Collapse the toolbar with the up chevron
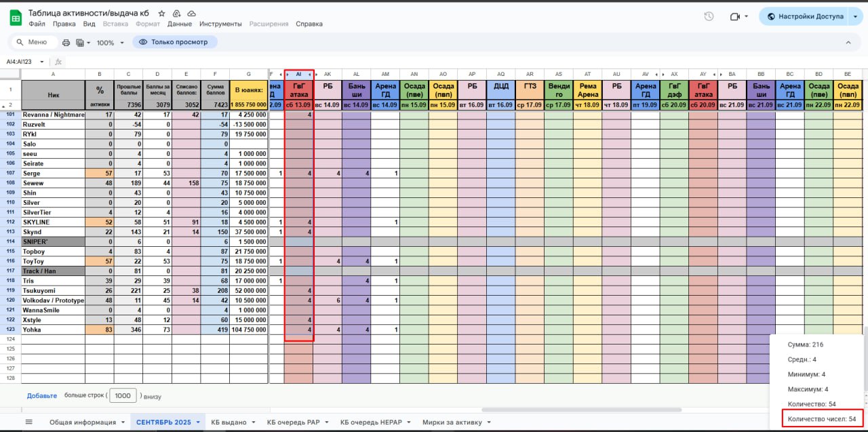The height and width of the screenshot is (432, 868). (x=848, y=43)
